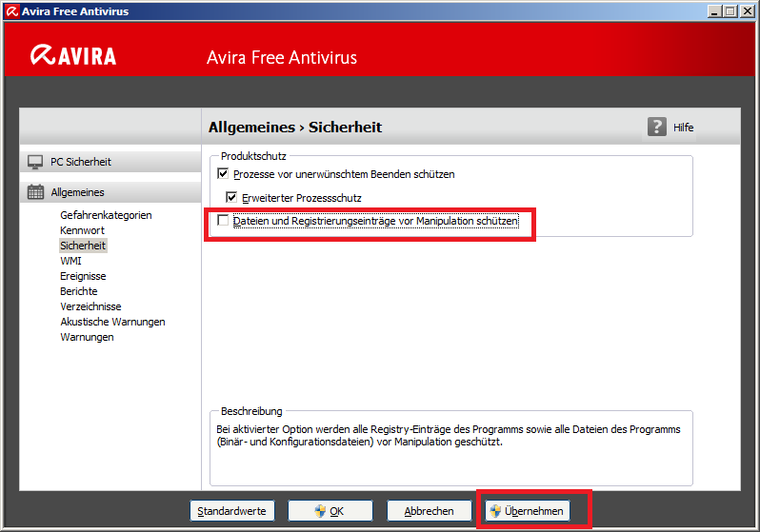Open the Hilfe help link
The height and width of the screenshot is (532, 760).
pyautogui.click(x=683, y=128)
